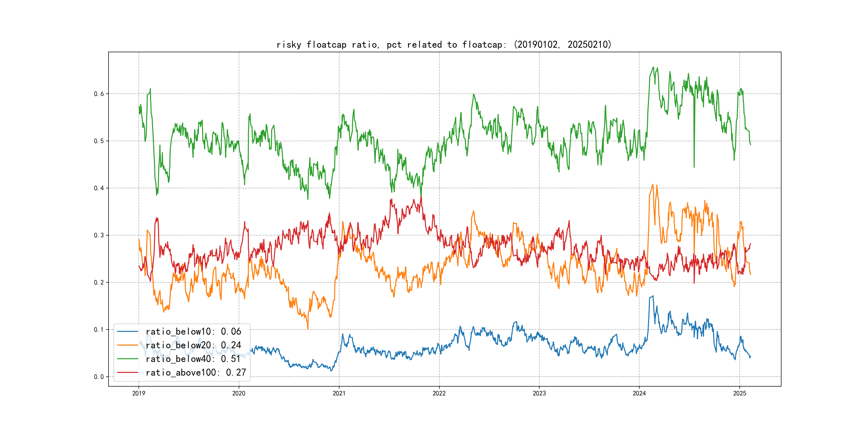Click the 0.0 y-axis tick label
Image resolution: width=868 pixels, height=434 pixels.
(99, 377)
